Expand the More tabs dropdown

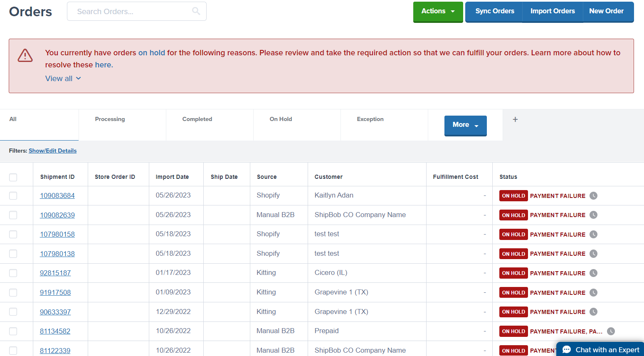coord(465,125)
